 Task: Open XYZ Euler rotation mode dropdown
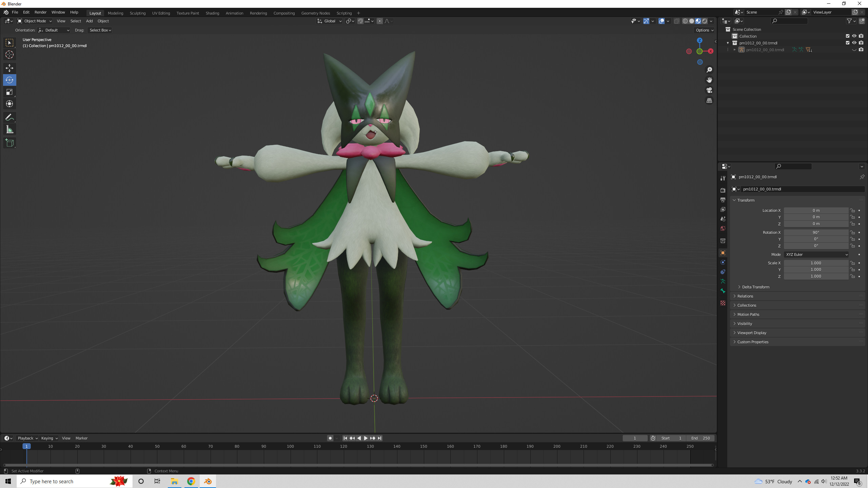click(x=816, y=255)
